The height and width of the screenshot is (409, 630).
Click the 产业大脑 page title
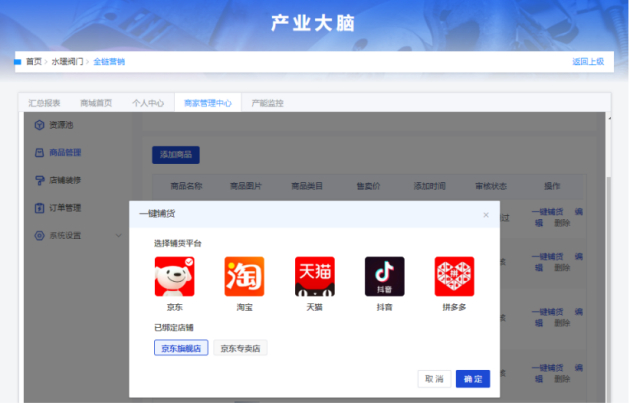(313, 23)
